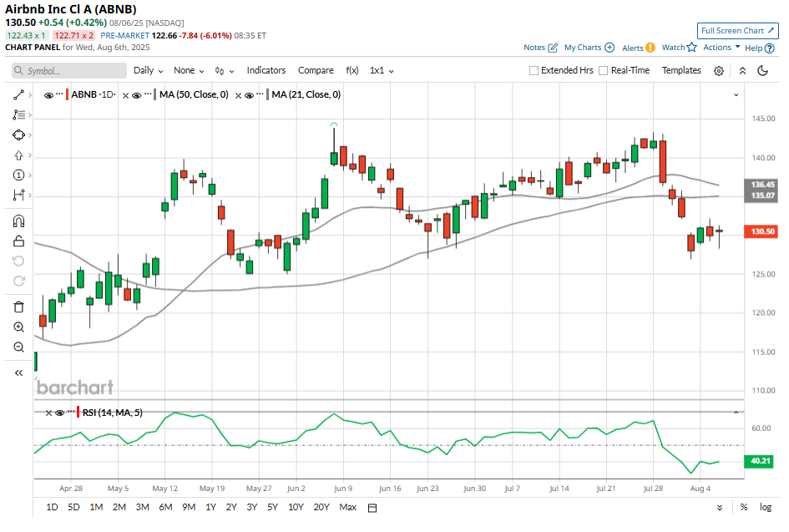The height and width of the screenshot is (532, 789).
Task: Add ABNB to Watchlist
Action: 680,48
